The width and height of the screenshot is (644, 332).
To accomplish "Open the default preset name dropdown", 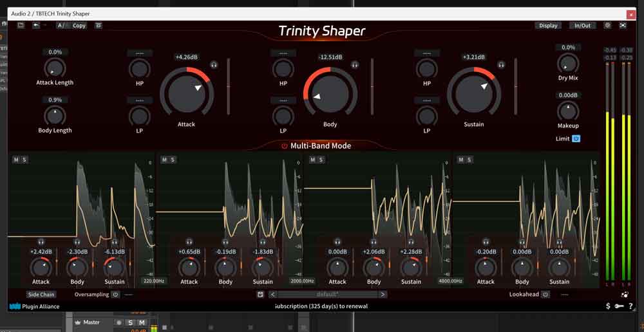I will 322,294.
